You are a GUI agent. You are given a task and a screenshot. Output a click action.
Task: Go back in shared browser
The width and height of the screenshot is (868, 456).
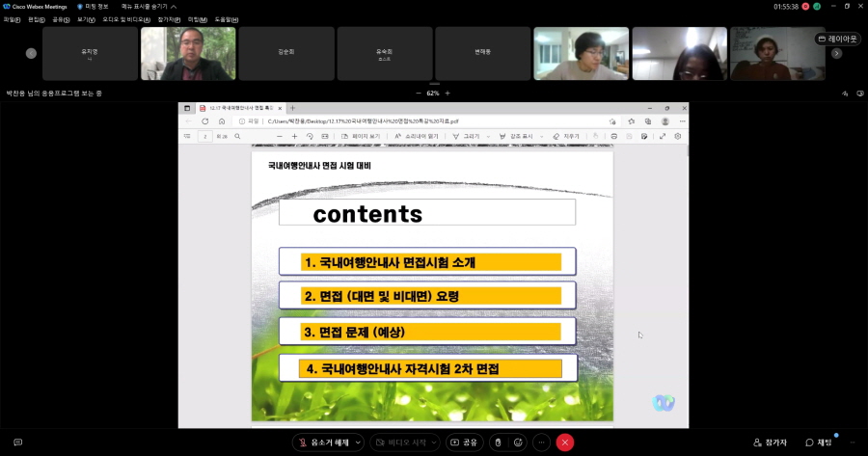(189, 121)
